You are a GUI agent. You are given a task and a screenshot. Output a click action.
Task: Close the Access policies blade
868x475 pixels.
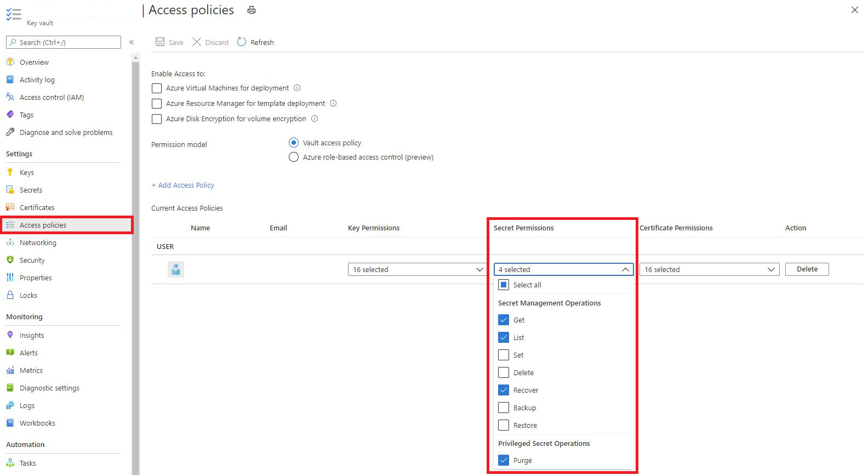pos(855,10)
